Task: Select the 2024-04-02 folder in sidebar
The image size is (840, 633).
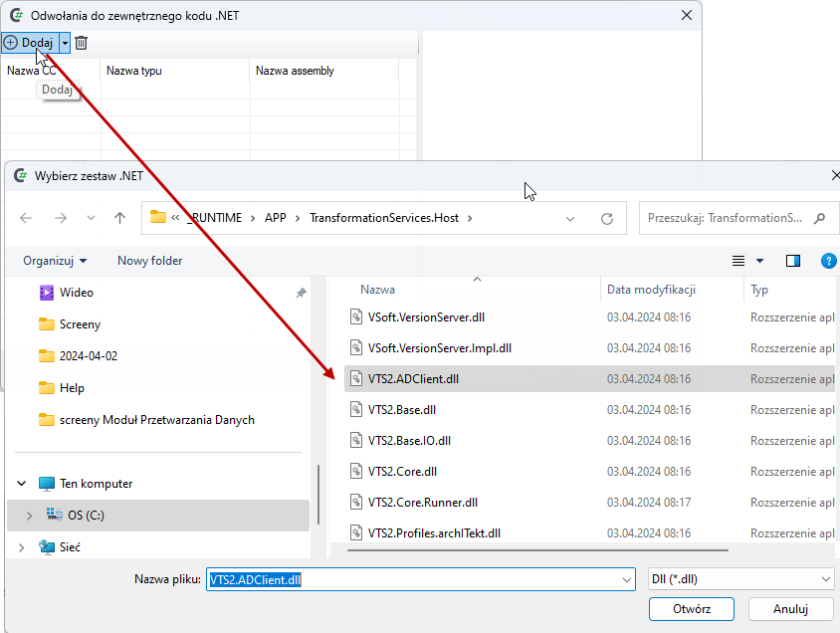Action: pos(89,356)
